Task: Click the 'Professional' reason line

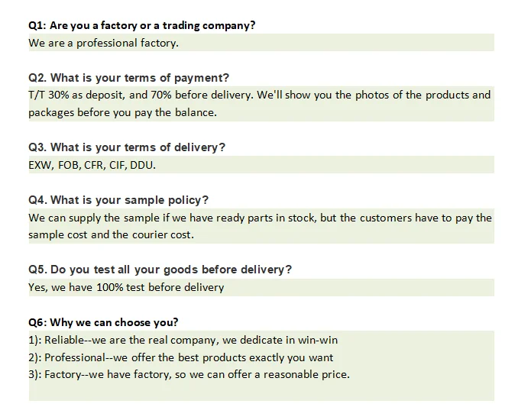Action: pyautogui.click(x=180, y=357)
